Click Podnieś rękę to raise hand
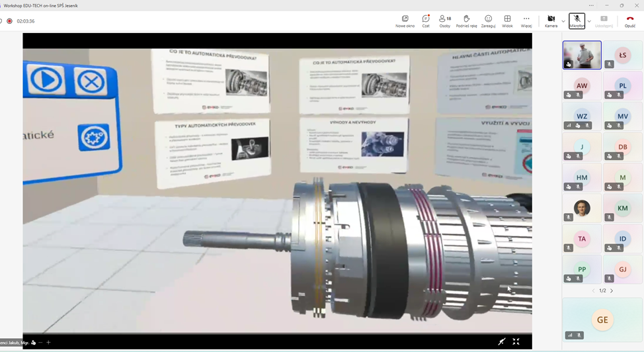This screenshot has width=644, height=352. point(466,21)
